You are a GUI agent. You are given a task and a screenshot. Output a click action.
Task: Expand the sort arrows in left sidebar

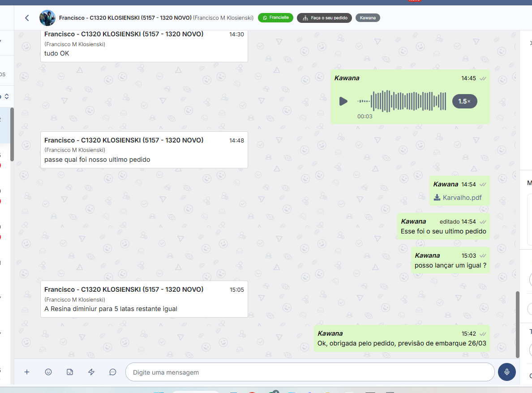tap(7, 96)
